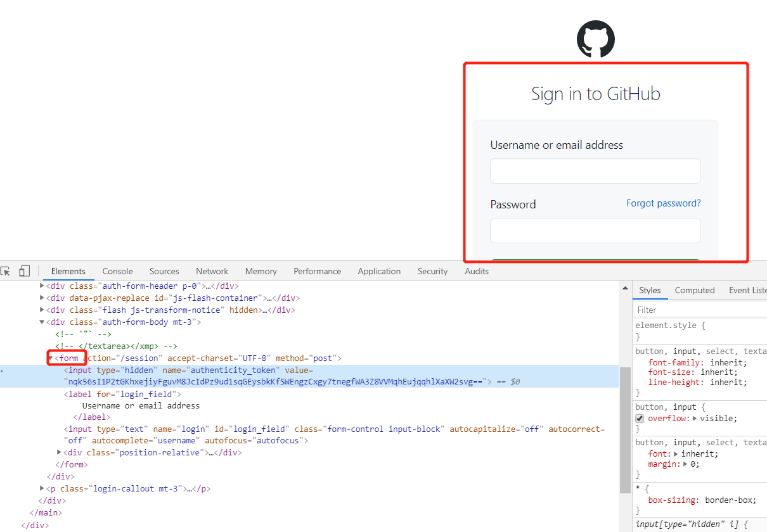The width and height of the screenshot is (767, 532).
Task: Select the Computed sidebar tab
Action: coord(695,290)
